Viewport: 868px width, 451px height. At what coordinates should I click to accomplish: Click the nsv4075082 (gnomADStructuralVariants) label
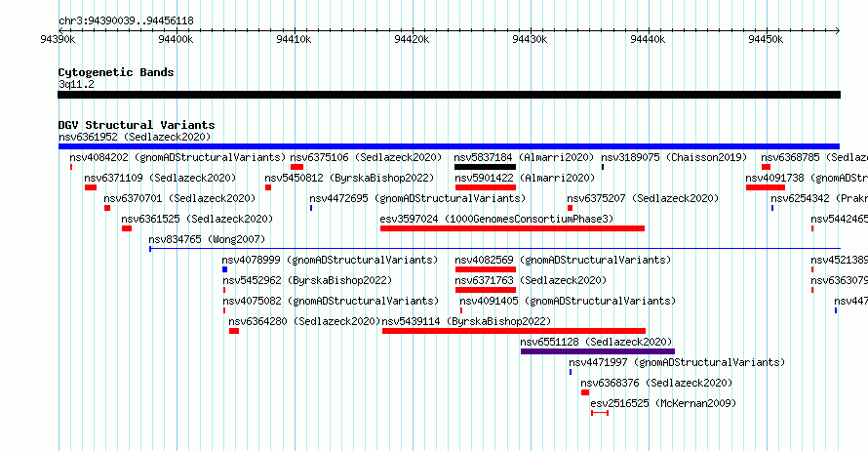click(x=331, y=301)
